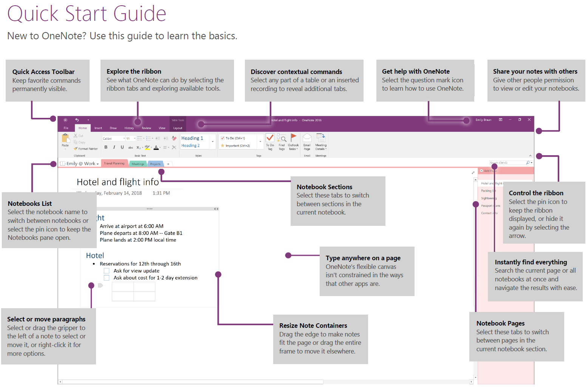
Task: Click the ribbon display options icon
Action: point(501,120)
